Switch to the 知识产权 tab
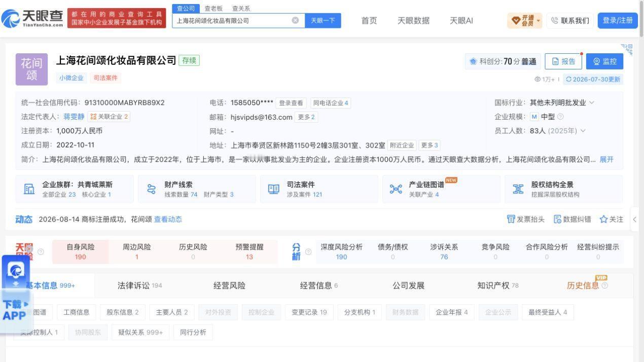Viewport: 644px width, 362px height. (498, 285)
